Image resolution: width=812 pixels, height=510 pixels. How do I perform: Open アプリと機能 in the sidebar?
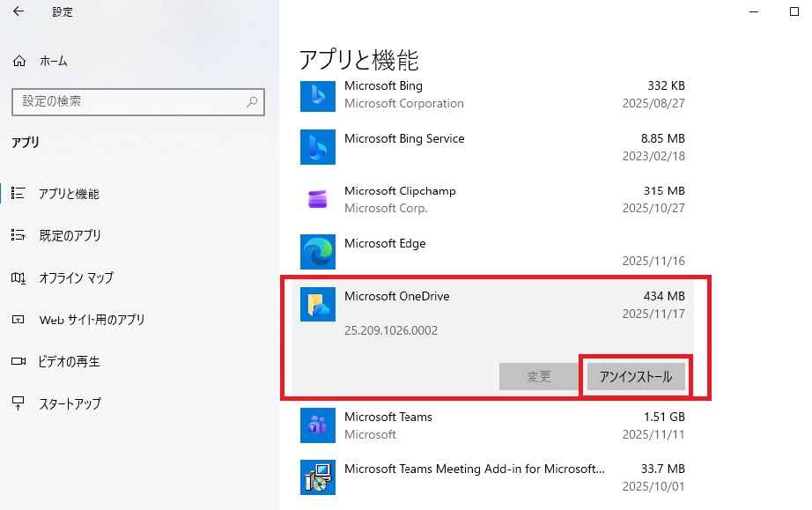tap(69, 194)
